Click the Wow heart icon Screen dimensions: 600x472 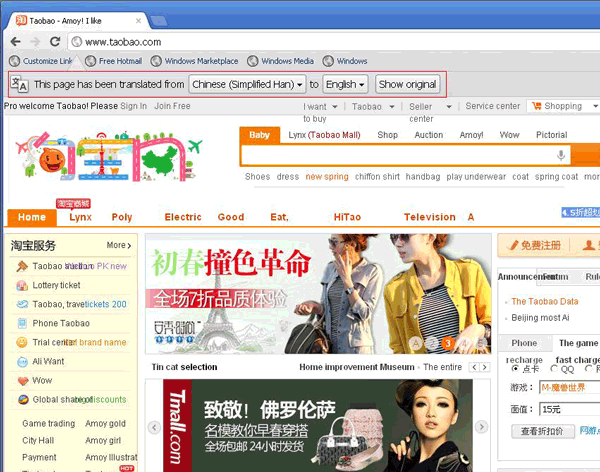click(23, 381)
